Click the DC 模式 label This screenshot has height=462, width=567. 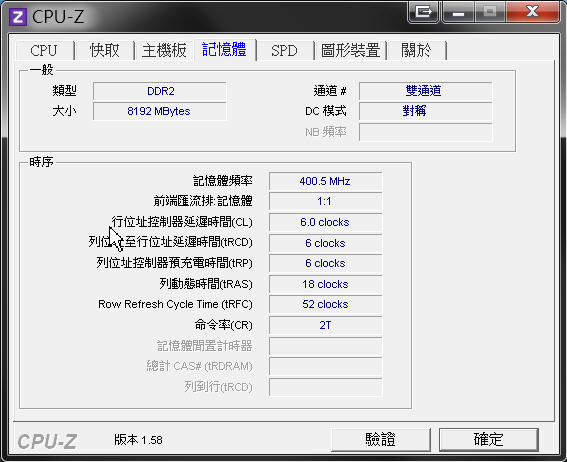pos(326,111)
